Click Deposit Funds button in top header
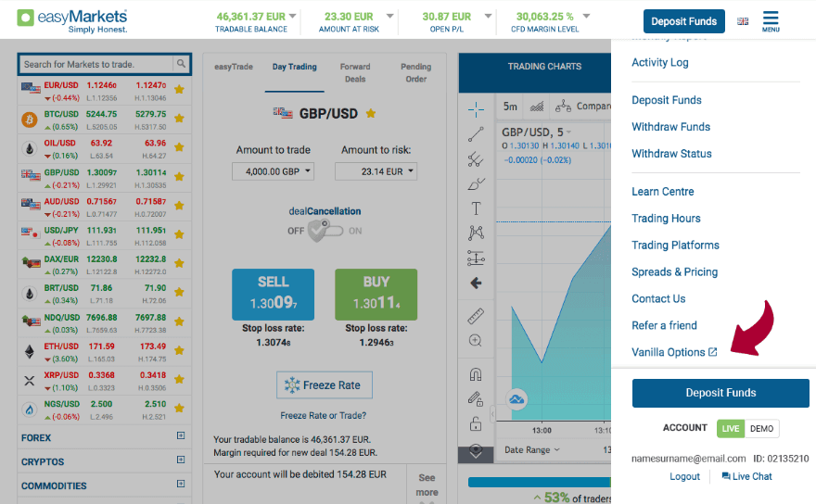 click(683, 21)
